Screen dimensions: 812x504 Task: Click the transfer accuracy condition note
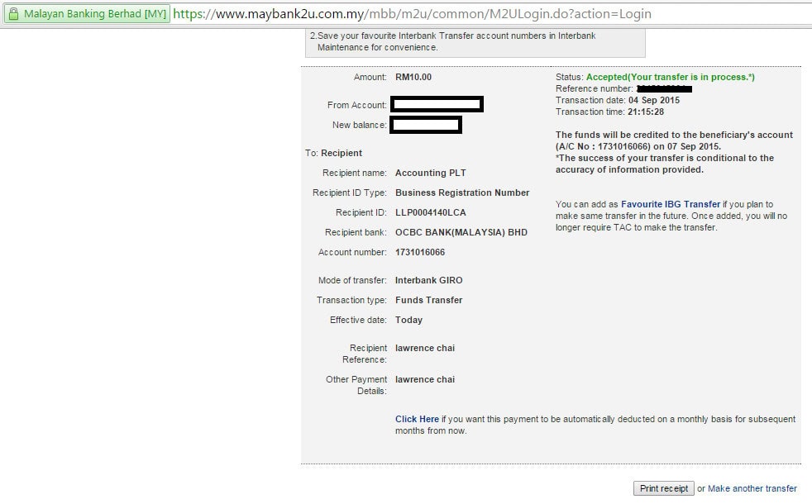(x=665, y=164)
